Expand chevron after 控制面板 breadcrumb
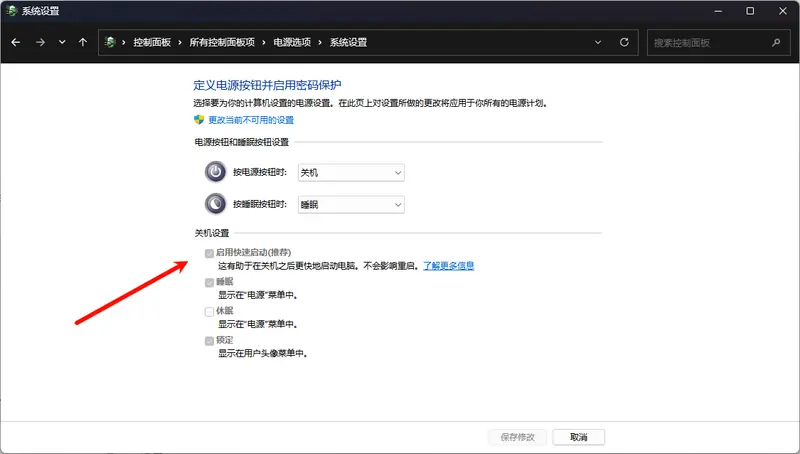The height and width of the screenshot is (454, 800). point(180,42)
